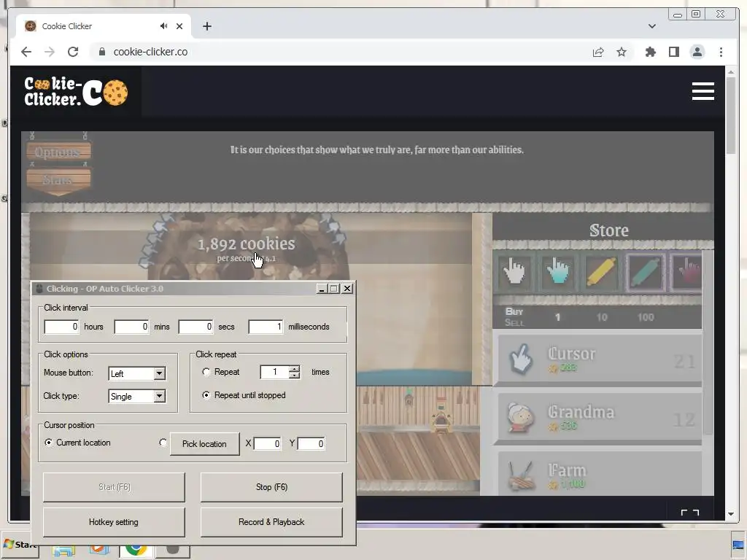Click the mins interval field

click(x=131, y=327)
